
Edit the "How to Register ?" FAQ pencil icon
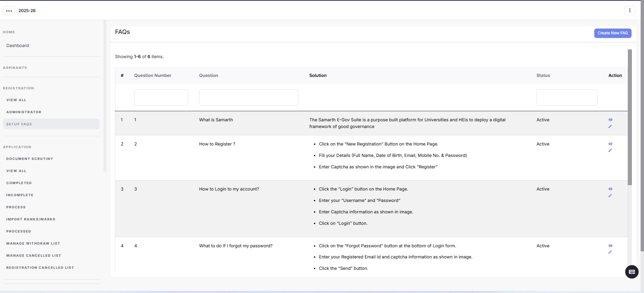pyautogui.click(x=610, y=151)
